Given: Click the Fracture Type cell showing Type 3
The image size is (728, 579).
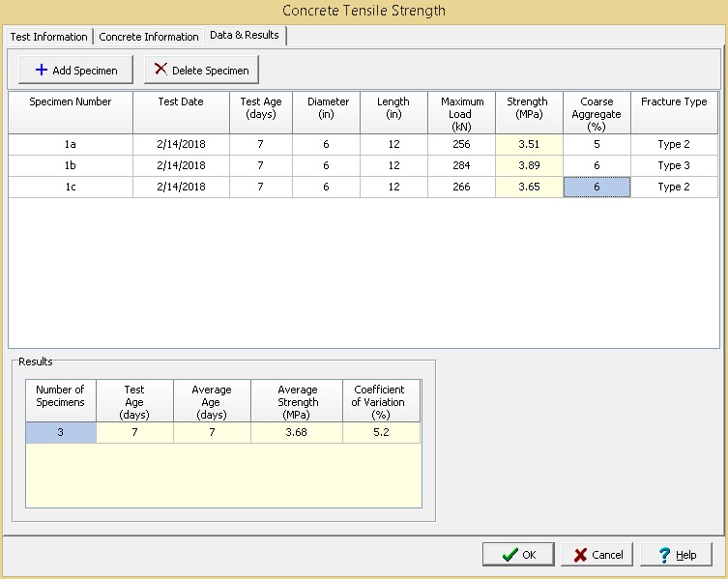Looking at the screenshot, I should [x=674, y=165].
